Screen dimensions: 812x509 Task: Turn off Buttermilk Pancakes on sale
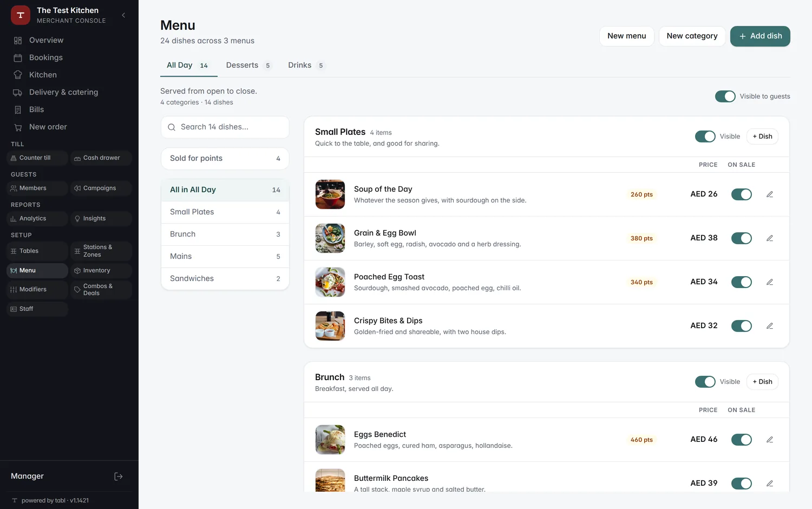742,484
